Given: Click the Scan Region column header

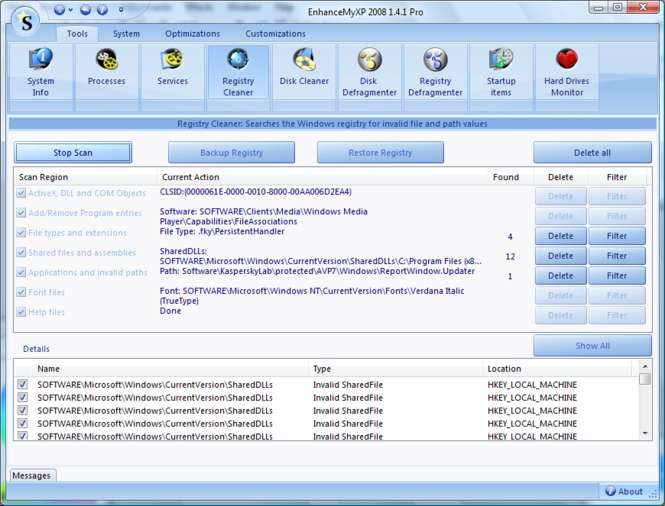Looking at the screenshot, I should point(86,177).
